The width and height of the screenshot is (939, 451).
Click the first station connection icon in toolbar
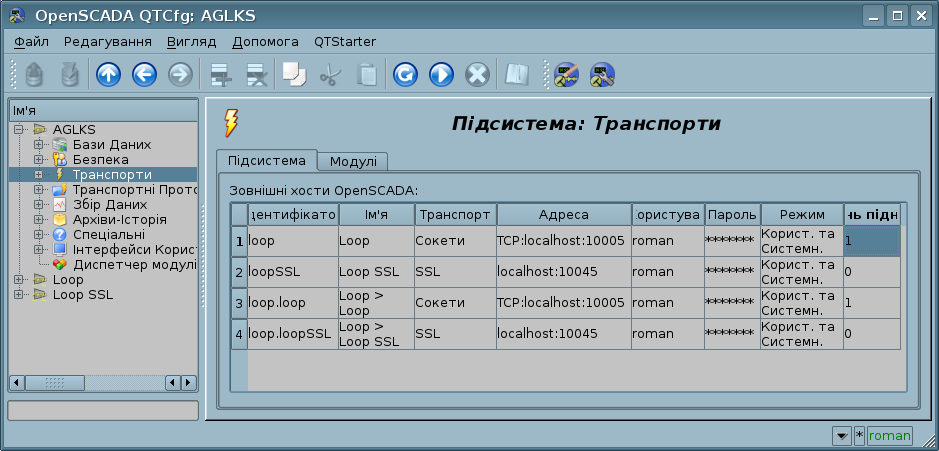click(x=566, y=75)
